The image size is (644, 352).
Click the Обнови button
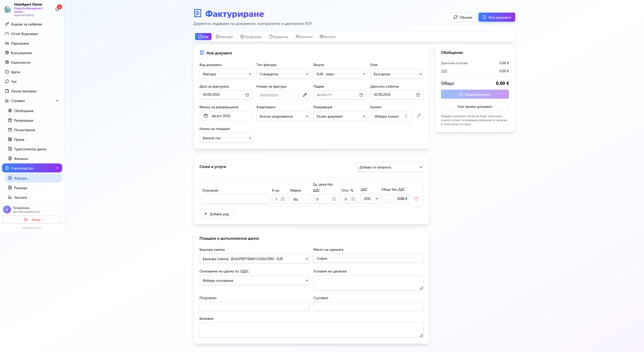tap(463, 17)
